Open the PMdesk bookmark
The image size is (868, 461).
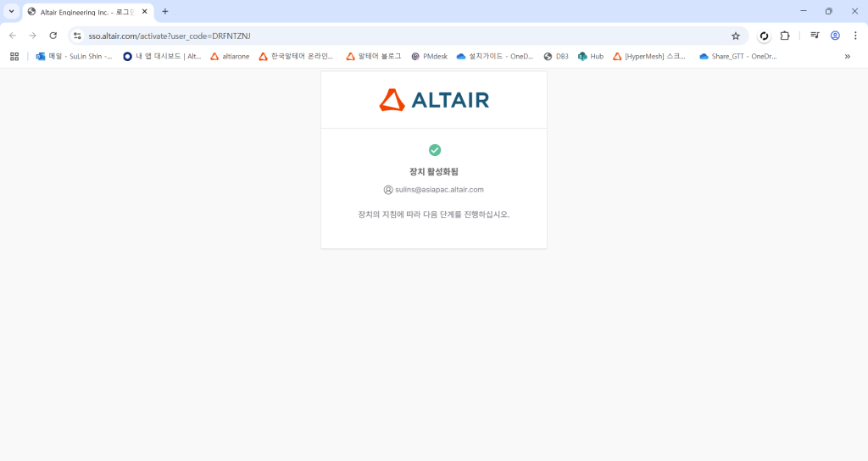pyautogui.click(x=429, y=57)
